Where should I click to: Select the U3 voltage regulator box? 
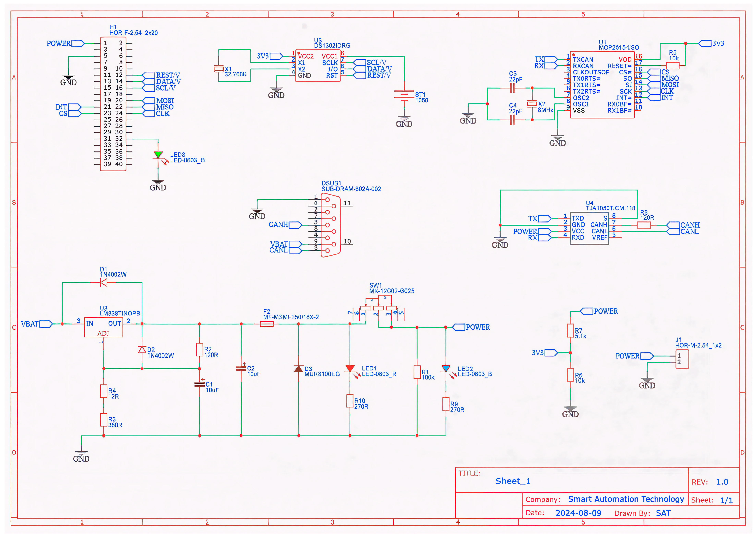(103, 327)
